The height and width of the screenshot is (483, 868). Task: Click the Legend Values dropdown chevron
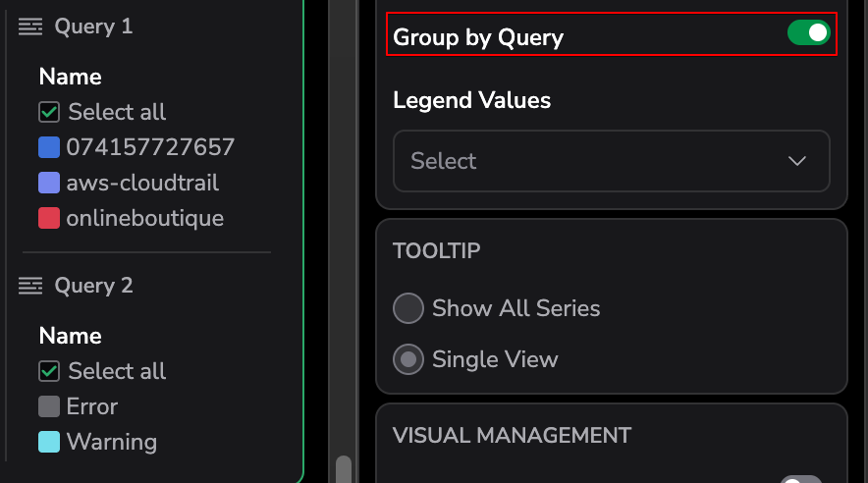[x=797, y=161]
